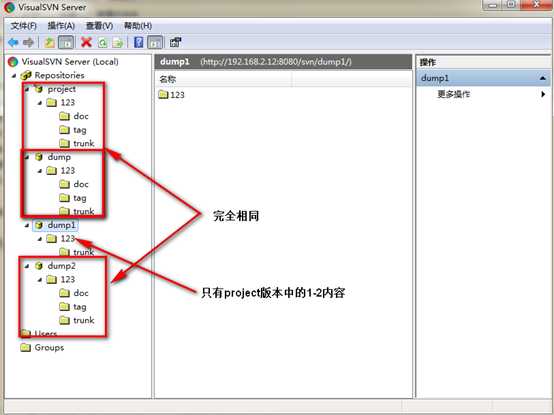Collapse the 123 folder under dump
This screenshot has width=554, height=415.
pyautogui.click(x=40, y=171)
